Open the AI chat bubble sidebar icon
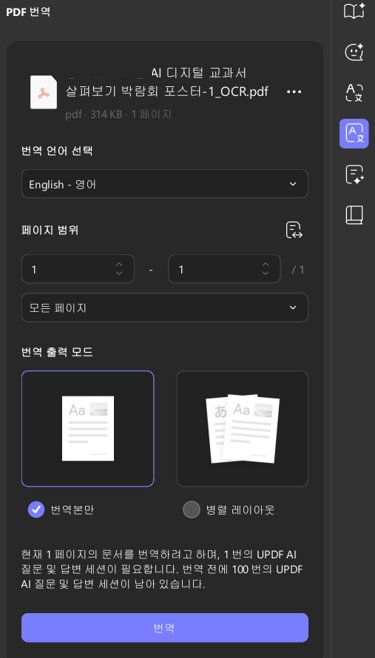 coord(354,52)
